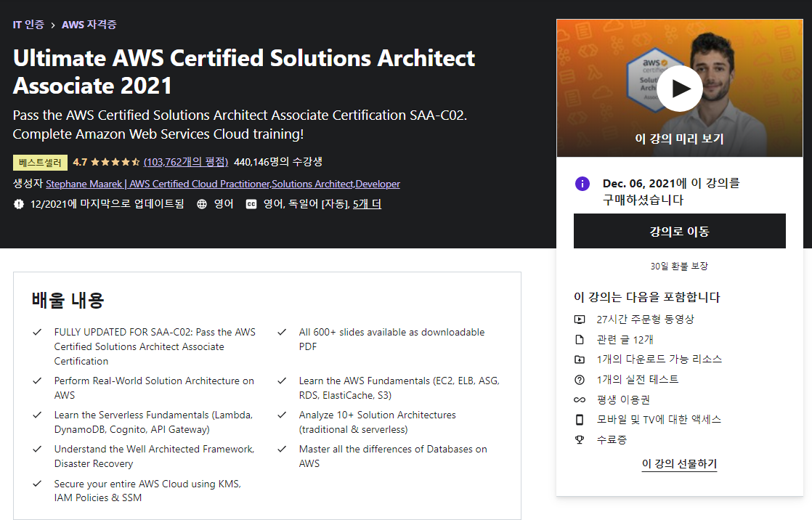
Task: Click checkmark beside Learn the Serverless Fundamentals
Action: pyautogui.click(x=37, y=415)
